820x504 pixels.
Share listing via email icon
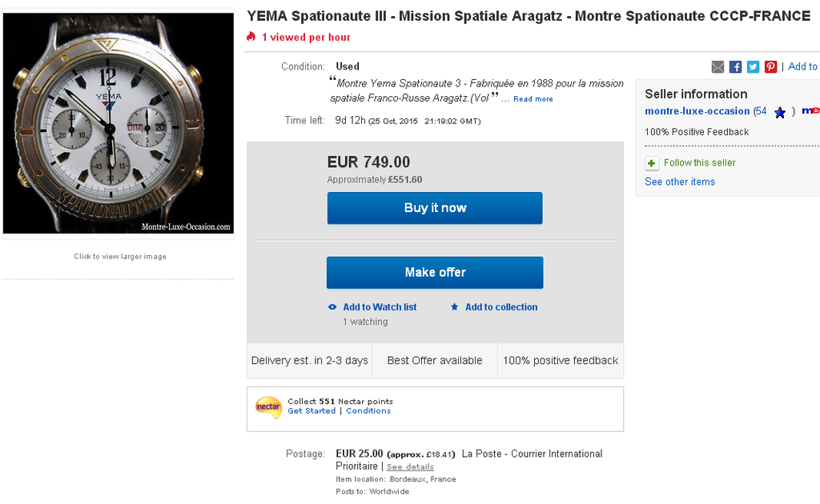click(717, 67)
